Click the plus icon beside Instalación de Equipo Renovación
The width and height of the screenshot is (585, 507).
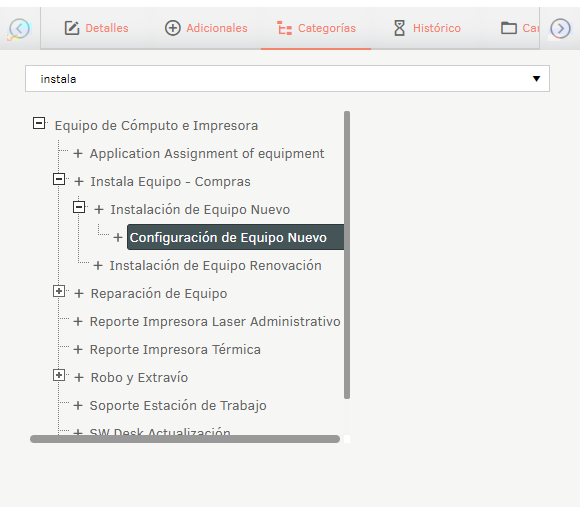pyautogui.click(x=98, y=265)
